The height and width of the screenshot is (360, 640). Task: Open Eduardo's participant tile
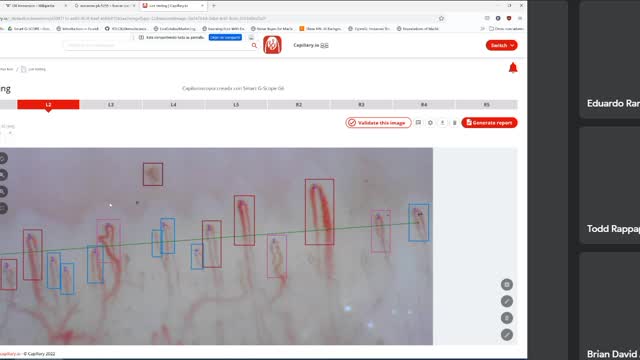(610, 60)
